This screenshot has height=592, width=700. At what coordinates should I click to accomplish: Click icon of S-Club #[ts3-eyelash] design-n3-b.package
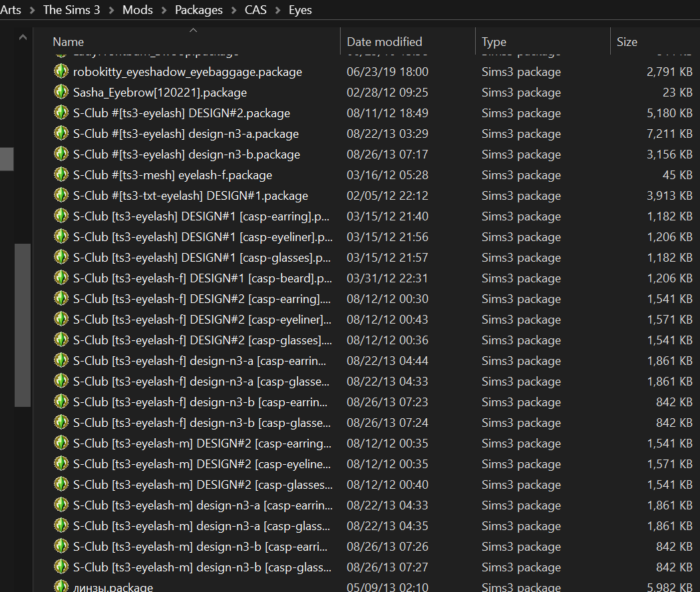61,154
